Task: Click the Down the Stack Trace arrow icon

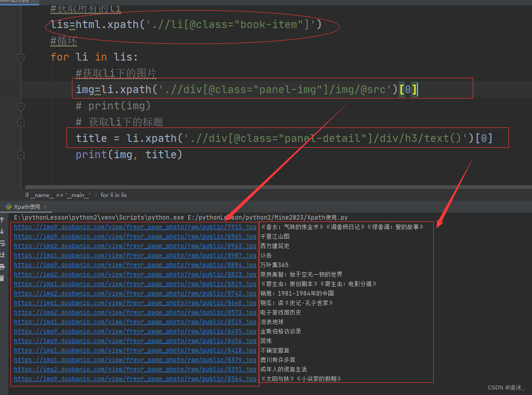Action: (x=2, y=231)
